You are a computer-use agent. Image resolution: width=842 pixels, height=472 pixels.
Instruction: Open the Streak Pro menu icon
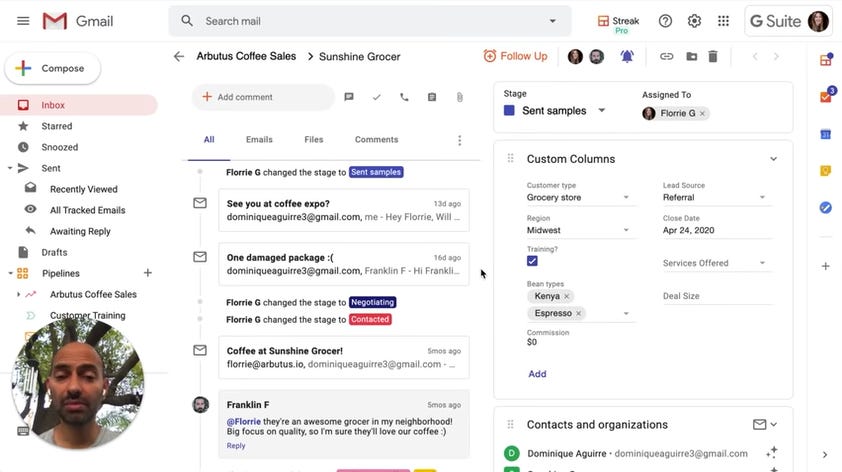[618, 23]
